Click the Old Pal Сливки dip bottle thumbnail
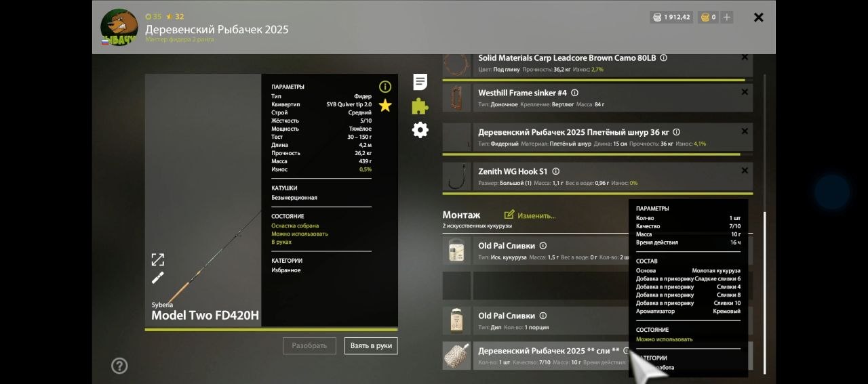 [456, 320]
